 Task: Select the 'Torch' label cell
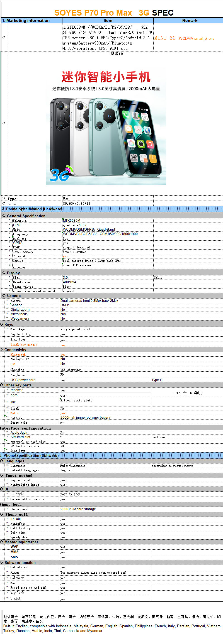pos(35,409)
